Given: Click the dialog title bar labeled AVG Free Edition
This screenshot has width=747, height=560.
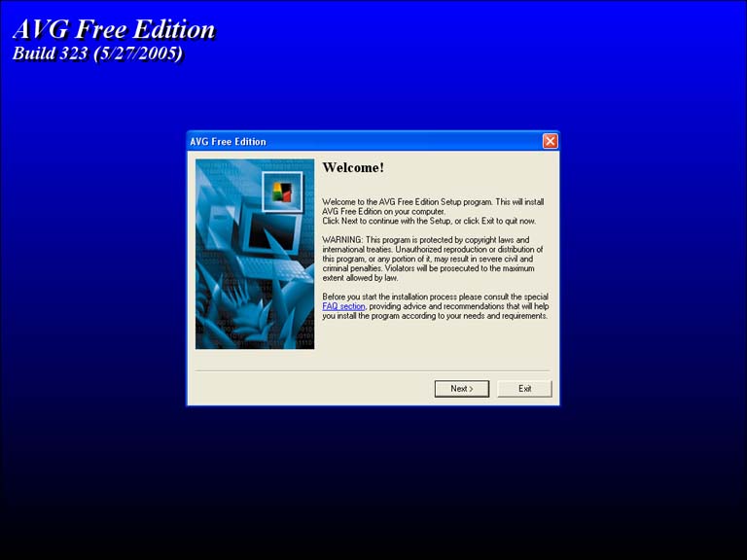Looking at the screenshot, I should coord(360,142).
